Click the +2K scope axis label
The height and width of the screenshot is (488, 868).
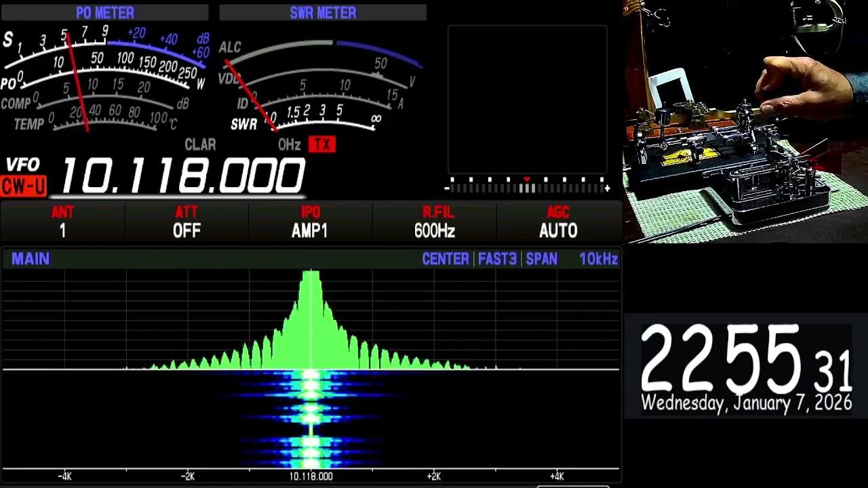point(433,476)
